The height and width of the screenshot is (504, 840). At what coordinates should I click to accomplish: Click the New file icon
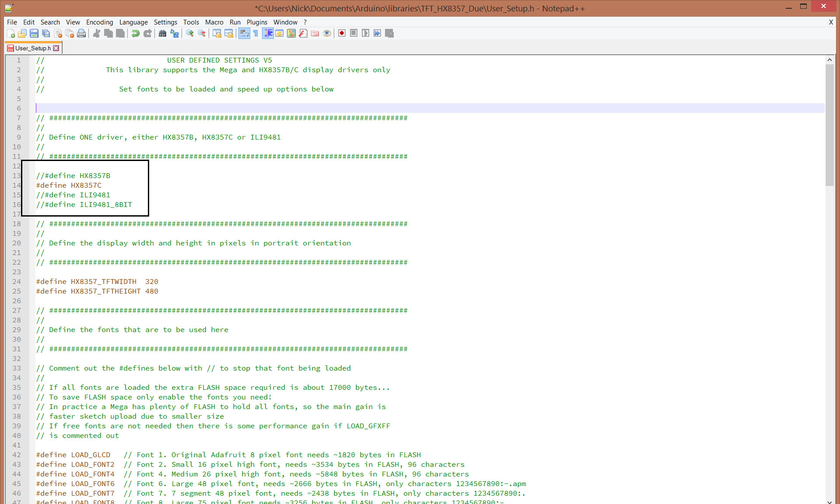(11, 34)
